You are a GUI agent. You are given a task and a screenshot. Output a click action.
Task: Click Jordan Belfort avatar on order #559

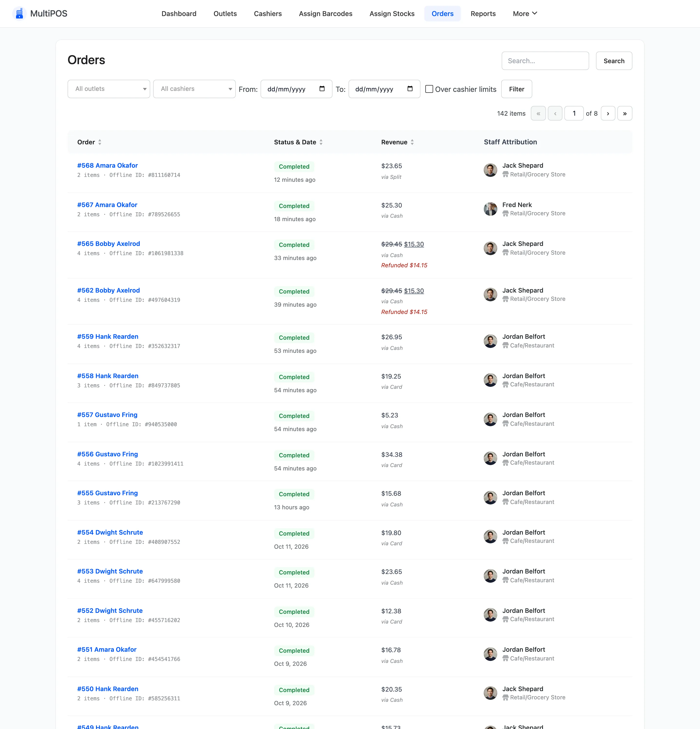click(x=490, y=341)
